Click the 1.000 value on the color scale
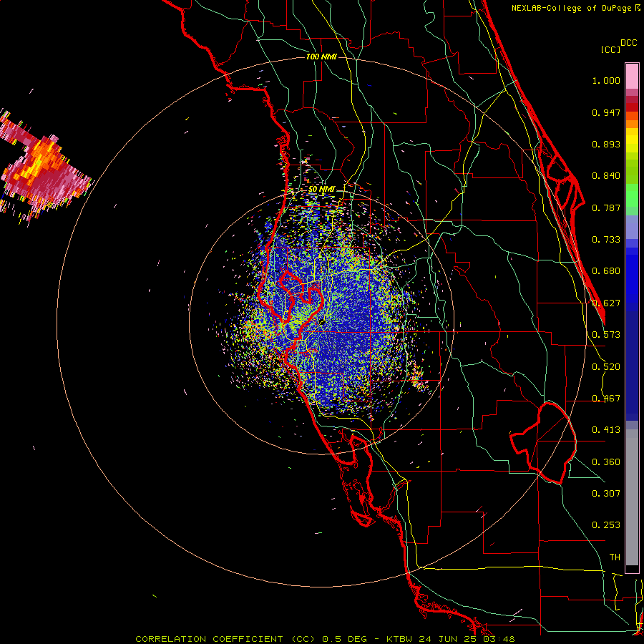 pyautogui.click(x=606, y=80)
